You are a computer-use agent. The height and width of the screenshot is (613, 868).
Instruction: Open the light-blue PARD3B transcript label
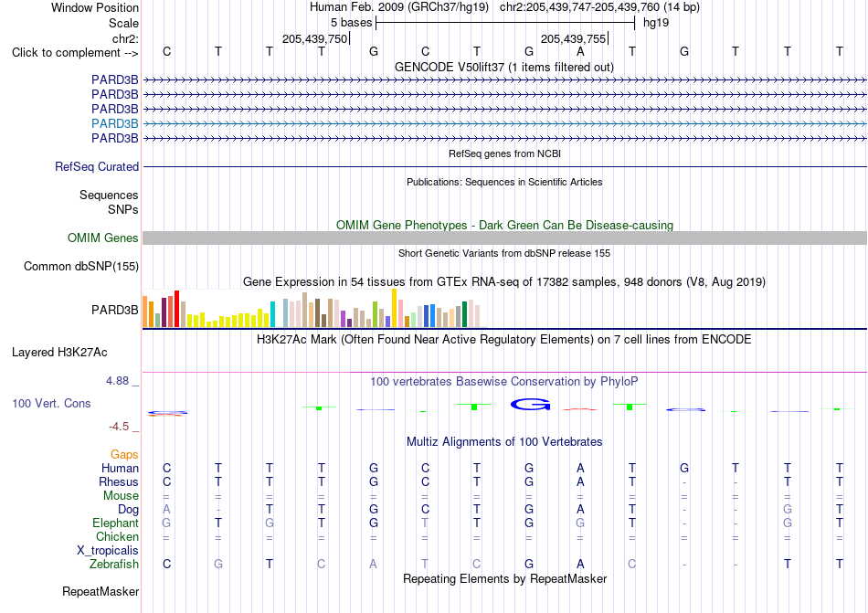(114, 123)
